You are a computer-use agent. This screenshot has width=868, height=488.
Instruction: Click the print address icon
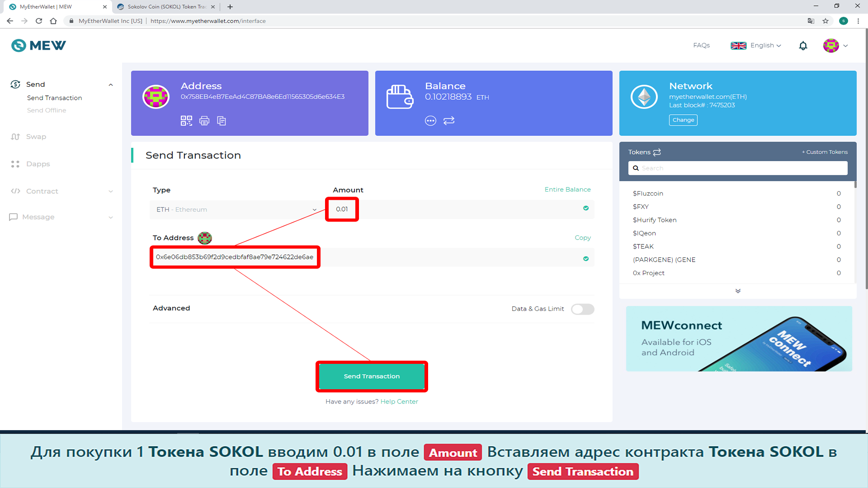point(204,121)
